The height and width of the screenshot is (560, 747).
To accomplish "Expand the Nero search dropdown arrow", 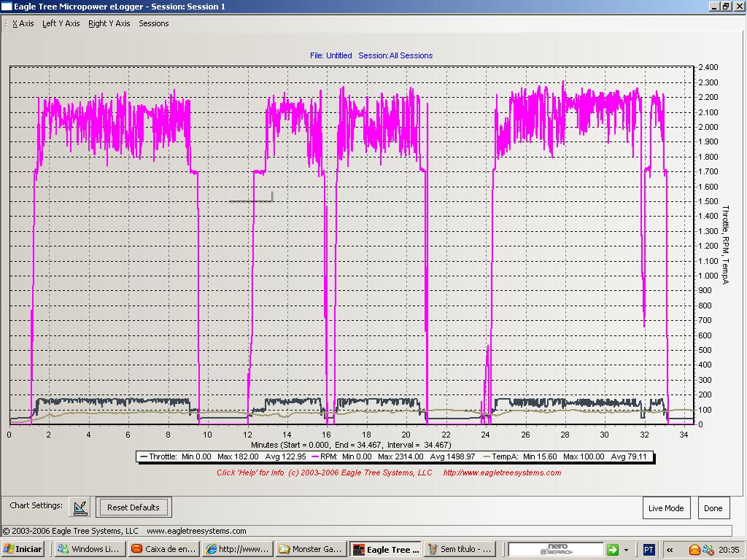I will pyautogui.click(x=626, y=550).
